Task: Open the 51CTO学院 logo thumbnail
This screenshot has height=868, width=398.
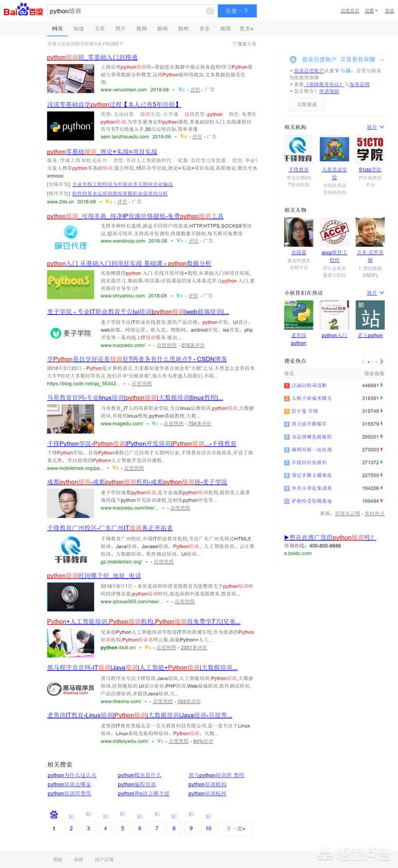Action: pyautogui.click(x=370, y=150)
